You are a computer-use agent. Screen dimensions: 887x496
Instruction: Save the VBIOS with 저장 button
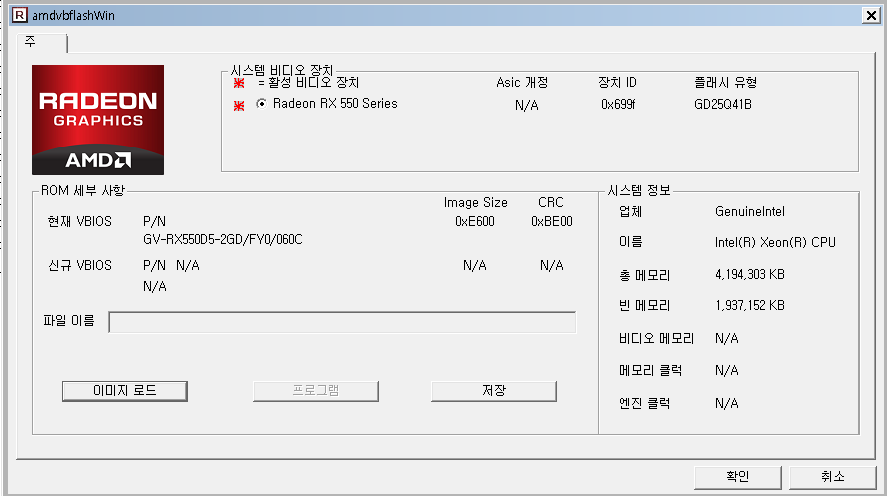[x=494, y=391]
